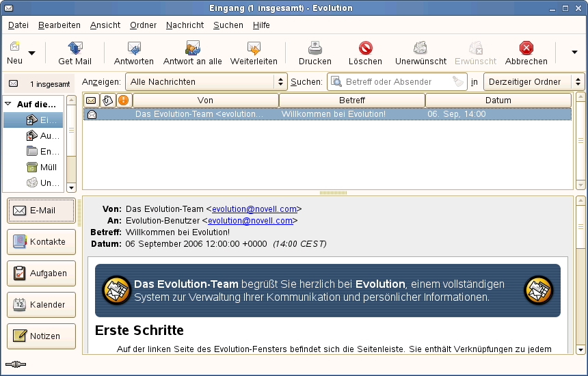
Task: Open the Suchen menu
Action: click(228, 25)
